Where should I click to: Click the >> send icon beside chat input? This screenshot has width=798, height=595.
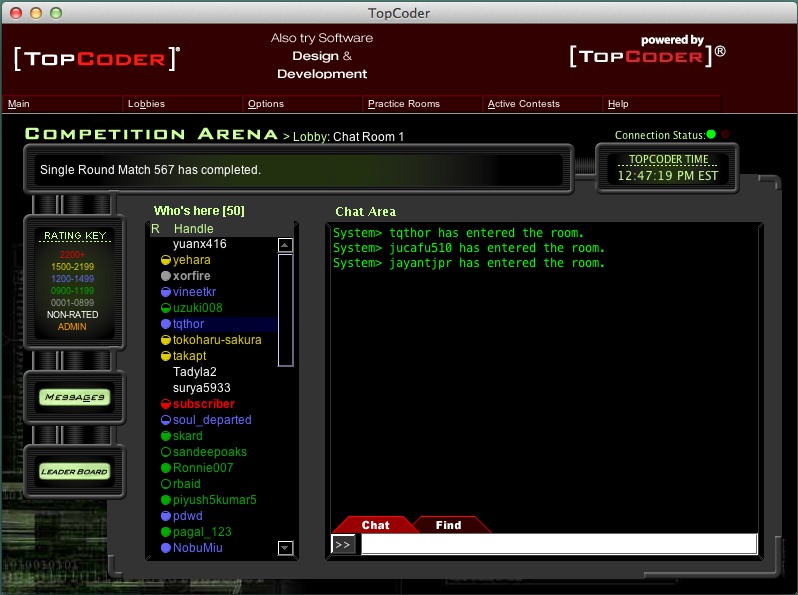[343, 544]
